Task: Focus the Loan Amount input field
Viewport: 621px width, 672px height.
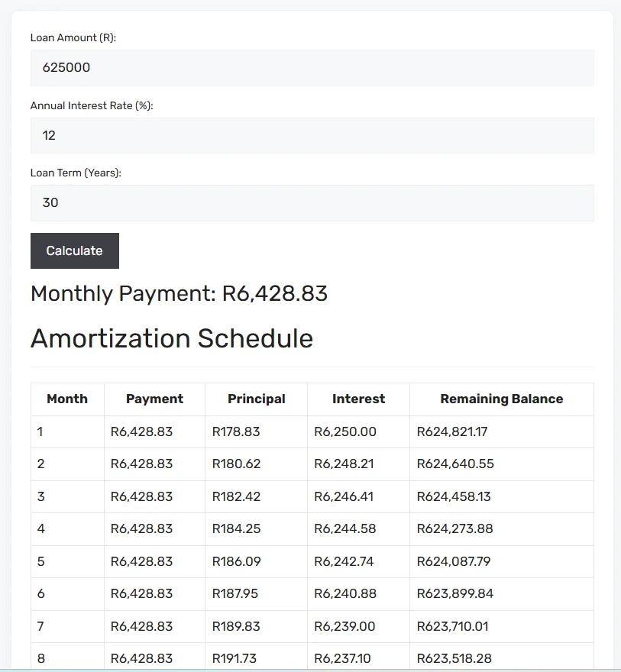Action: [x=312, y=68]
